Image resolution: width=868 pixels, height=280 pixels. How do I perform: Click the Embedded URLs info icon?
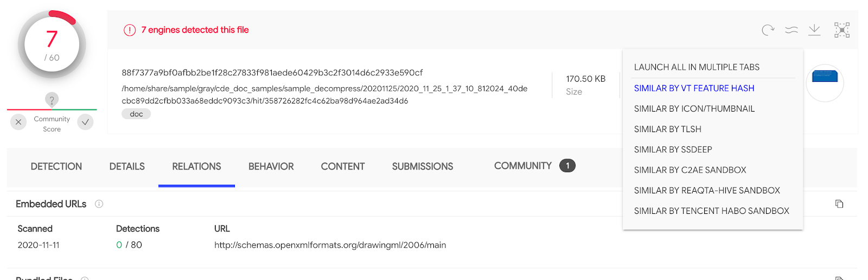point(99,204)
